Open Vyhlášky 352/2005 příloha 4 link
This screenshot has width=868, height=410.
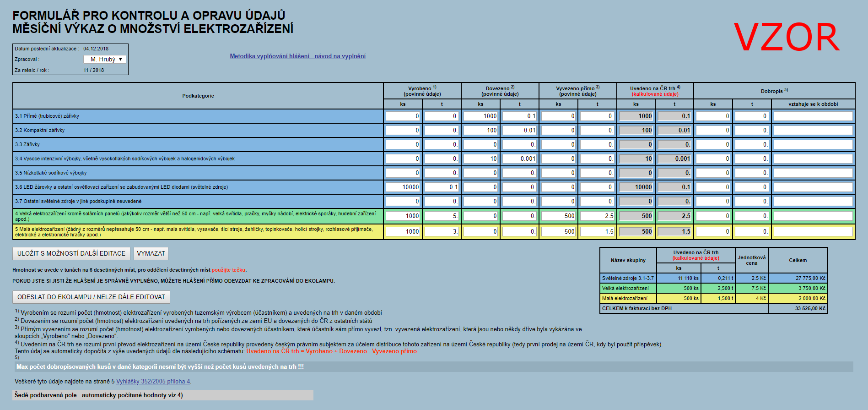pyautogui.click(x=153, y=381)
